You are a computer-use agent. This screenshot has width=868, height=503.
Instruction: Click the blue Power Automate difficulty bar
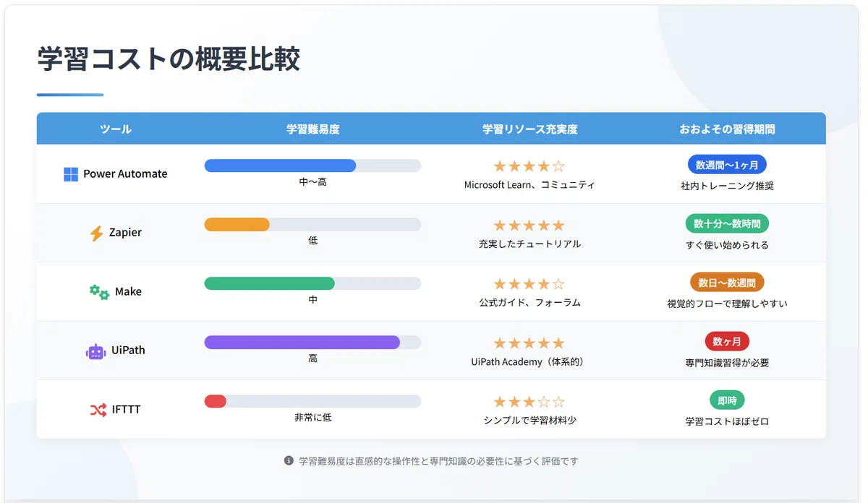[x=280, y=165]
